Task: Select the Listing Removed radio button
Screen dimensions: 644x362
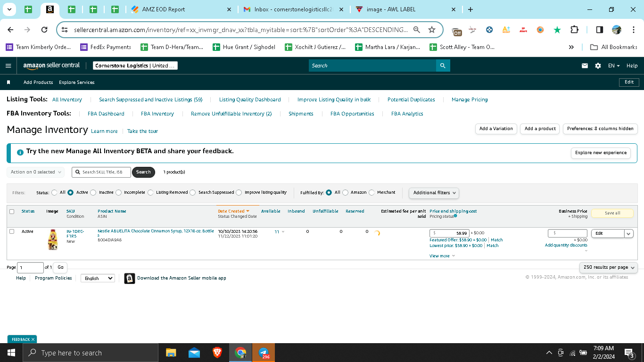Action: [150, 192]
